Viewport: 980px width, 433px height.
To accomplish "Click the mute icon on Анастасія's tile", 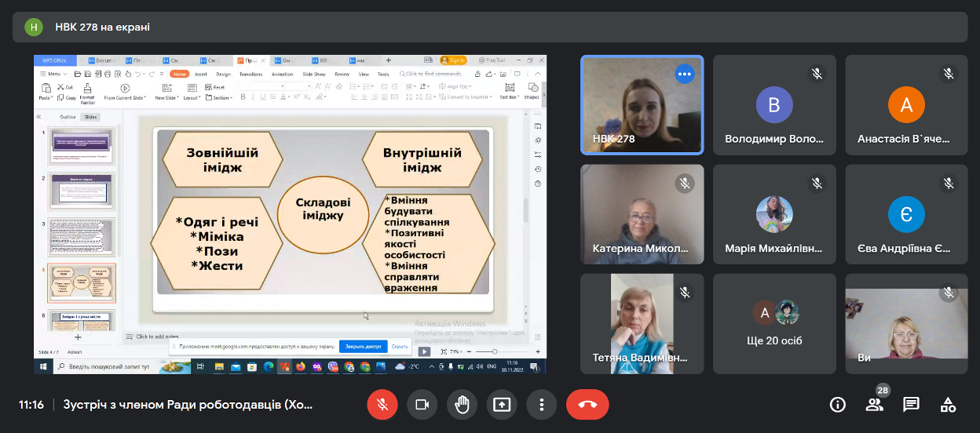I will (949, 74).
